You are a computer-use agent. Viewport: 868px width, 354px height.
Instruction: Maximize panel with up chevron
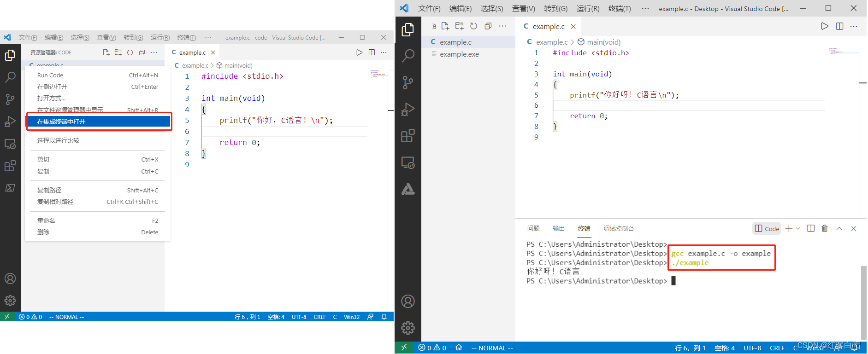click(x=839, y=228)
